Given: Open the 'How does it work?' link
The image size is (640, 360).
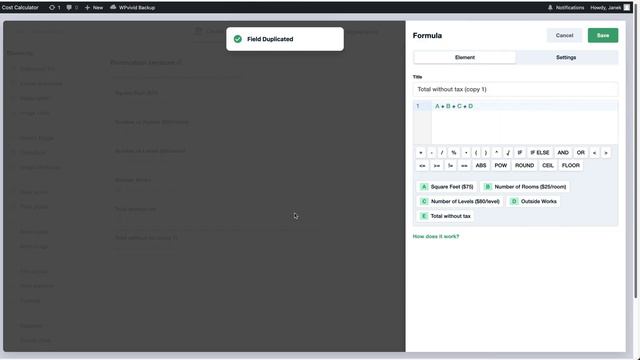Looking at the screenshot, I should pos(436,237).
